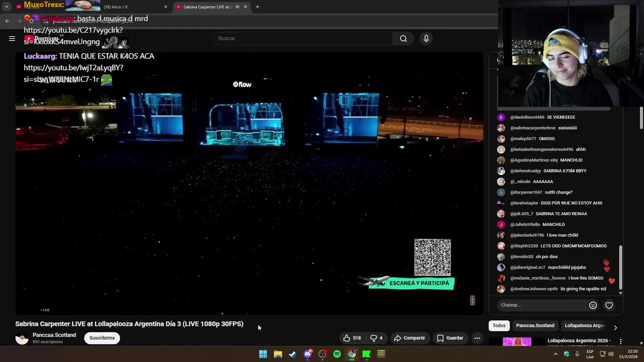Viewport: 644px width, 362px height.
Task: Click the ESP LAA keyboard language indicator
Action: 590,354
